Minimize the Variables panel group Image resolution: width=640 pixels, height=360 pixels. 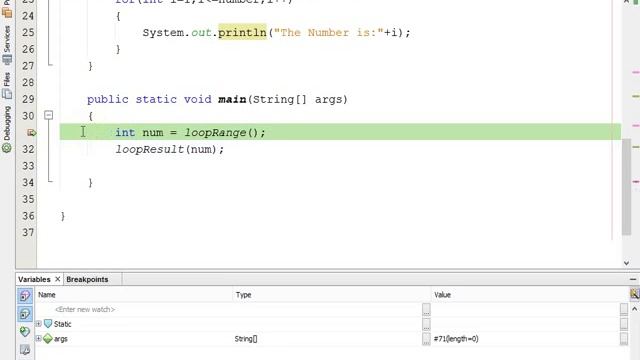pos(633,279)
